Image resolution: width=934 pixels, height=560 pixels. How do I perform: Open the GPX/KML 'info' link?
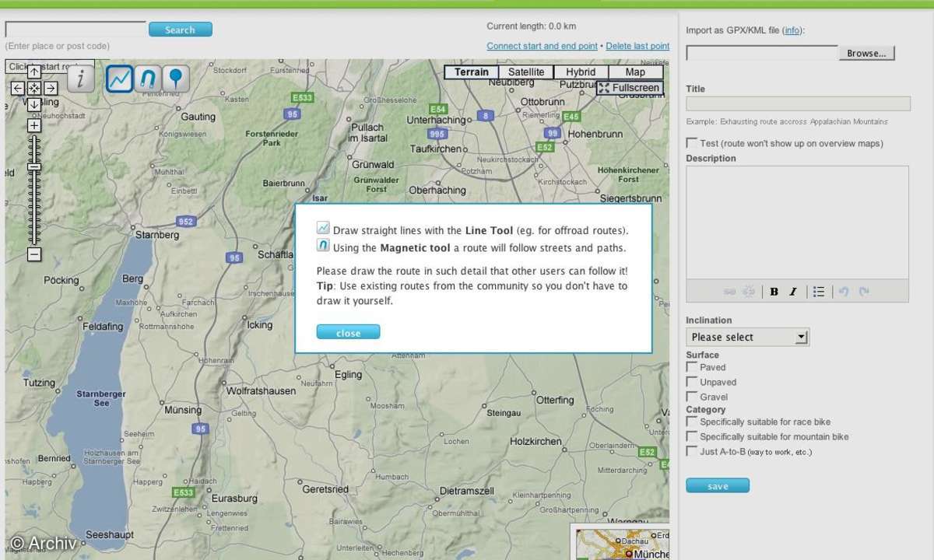point(792,30)
